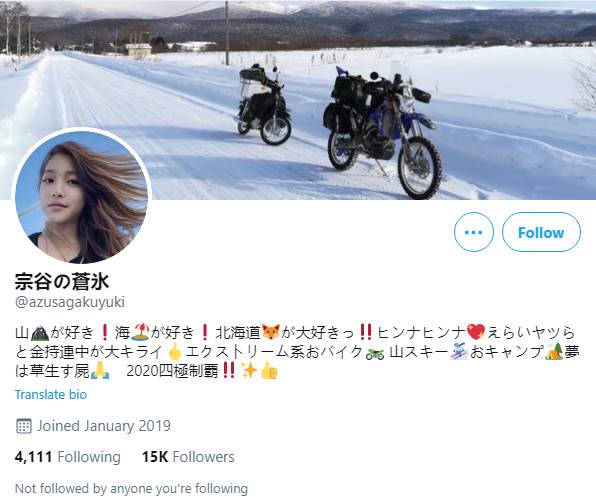Open the three-dot more options button
This screenshot has height=497, width=596.
[474, 232]
